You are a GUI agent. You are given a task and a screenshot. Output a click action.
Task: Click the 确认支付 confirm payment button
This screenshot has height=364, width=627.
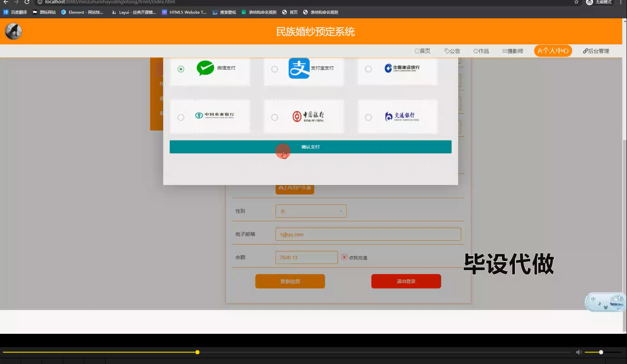311,147
